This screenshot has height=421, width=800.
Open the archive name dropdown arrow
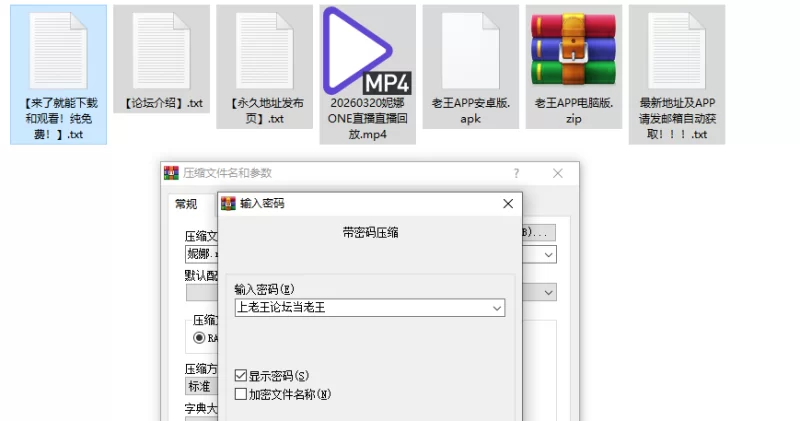[549, 255]
